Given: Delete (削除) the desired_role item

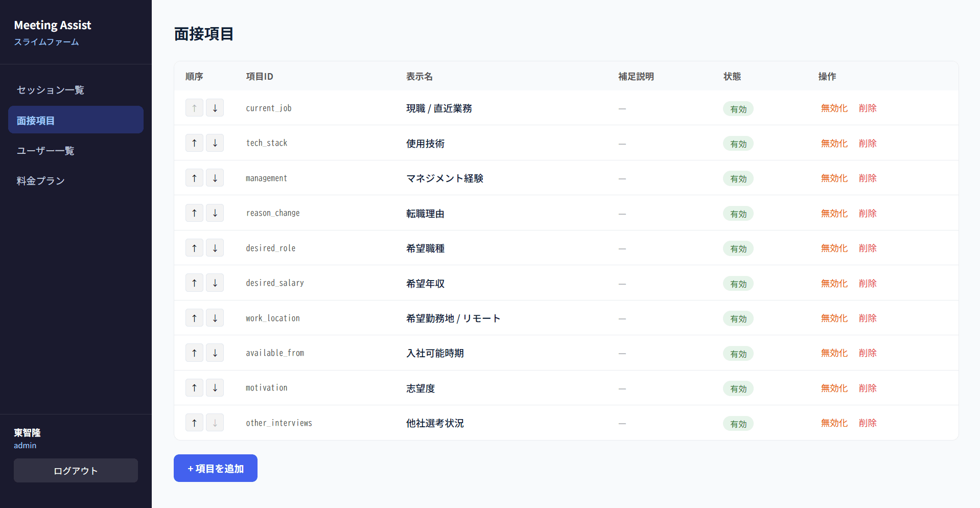Looking at the screenshot, I should coord(868,248).
